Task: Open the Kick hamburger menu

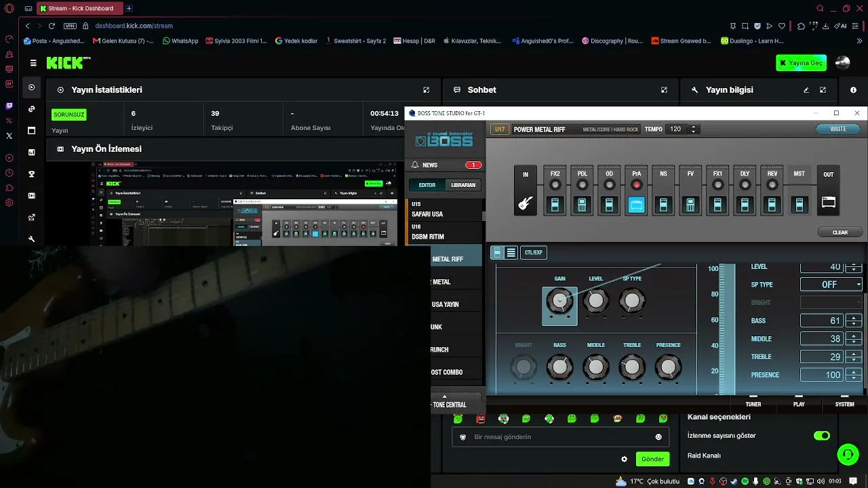Action: pyautogui.click(x=33, y=63)
